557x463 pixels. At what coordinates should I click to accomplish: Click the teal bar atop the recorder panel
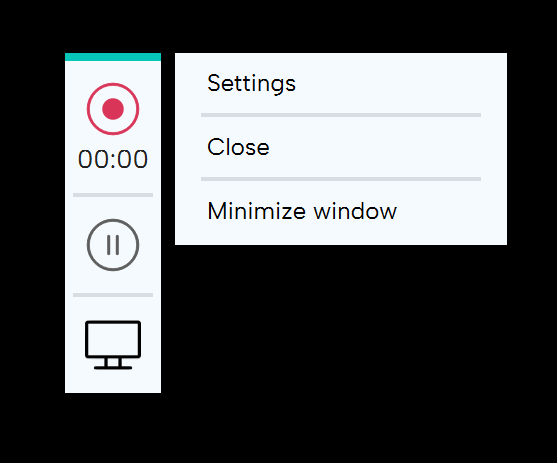pyautogui.click(x=113, y=57)
